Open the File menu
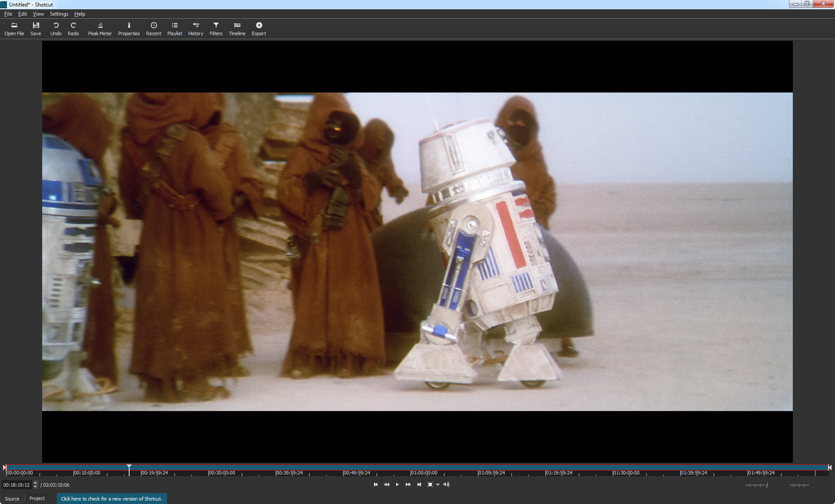835x504 pixels. [8, 14]
